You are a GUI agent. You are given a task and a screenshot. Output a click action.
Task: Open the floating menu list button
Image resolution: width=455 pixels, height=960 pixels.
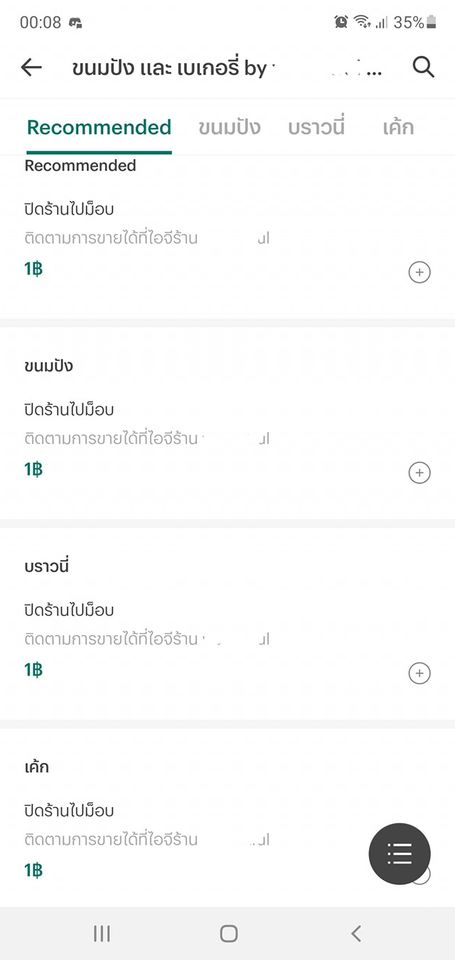pyautogui.click(x=399, y=853)
